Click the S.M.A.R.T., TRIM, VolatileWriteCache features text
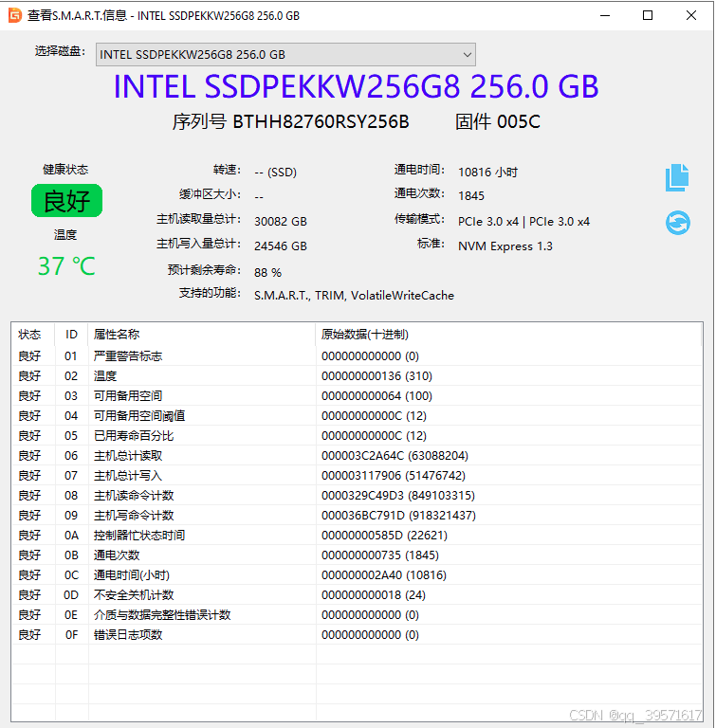 tap(354, 296)
